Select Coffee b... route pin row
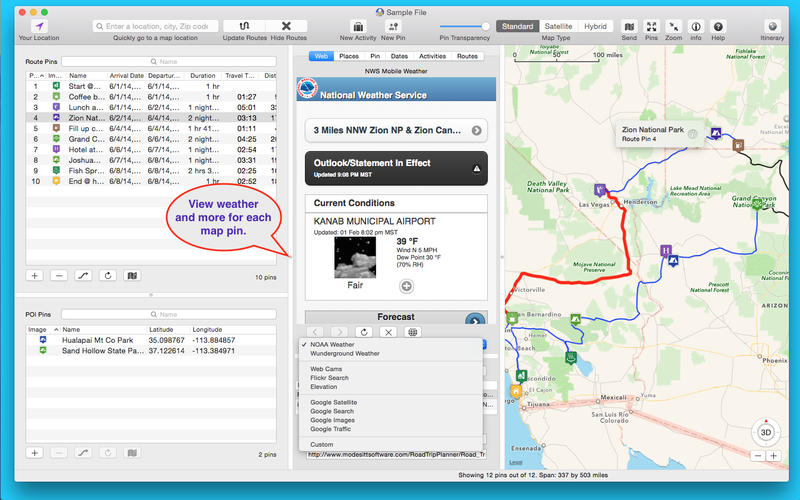Screen dimensions: 800x500 pyautogui.click(x=151, y=97)
